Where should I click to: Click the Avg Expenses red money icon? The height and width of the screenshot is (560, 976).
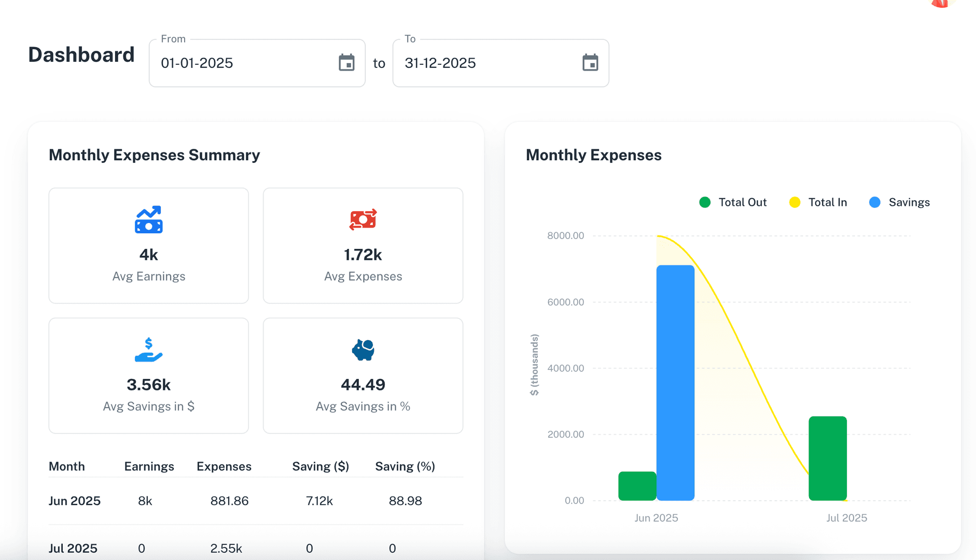[x=363, y=220]
